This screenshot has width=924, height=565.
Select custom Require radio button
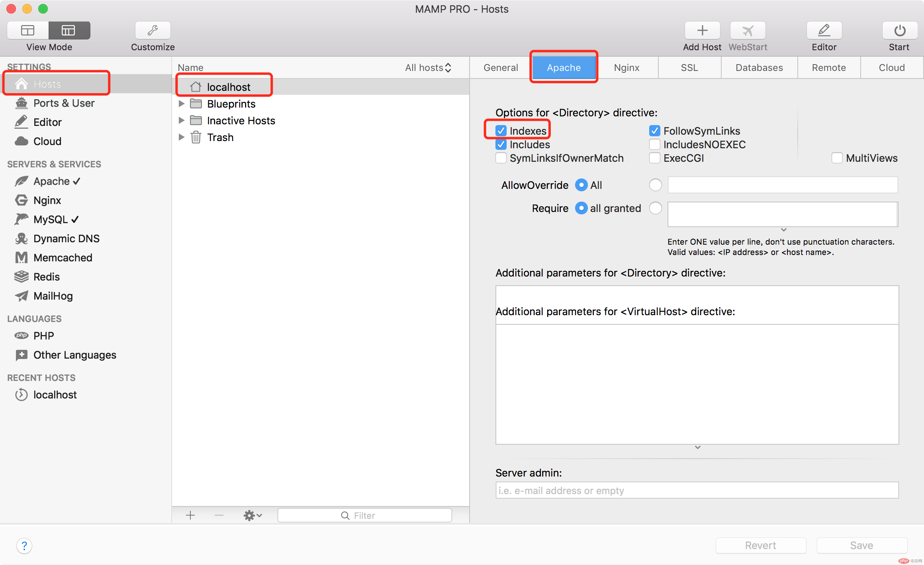coord(656,208)
